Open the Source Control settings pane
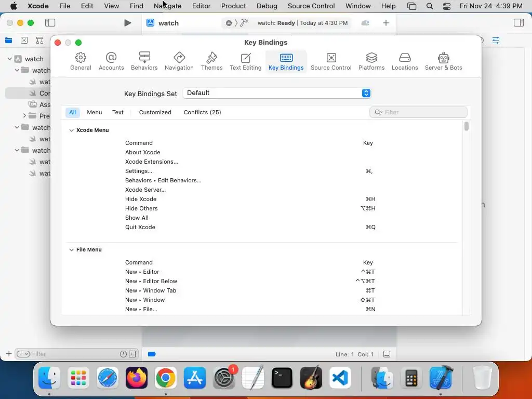 coord(331,61)
